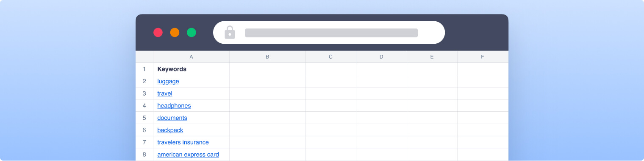Select column F header

click(483, 57)
